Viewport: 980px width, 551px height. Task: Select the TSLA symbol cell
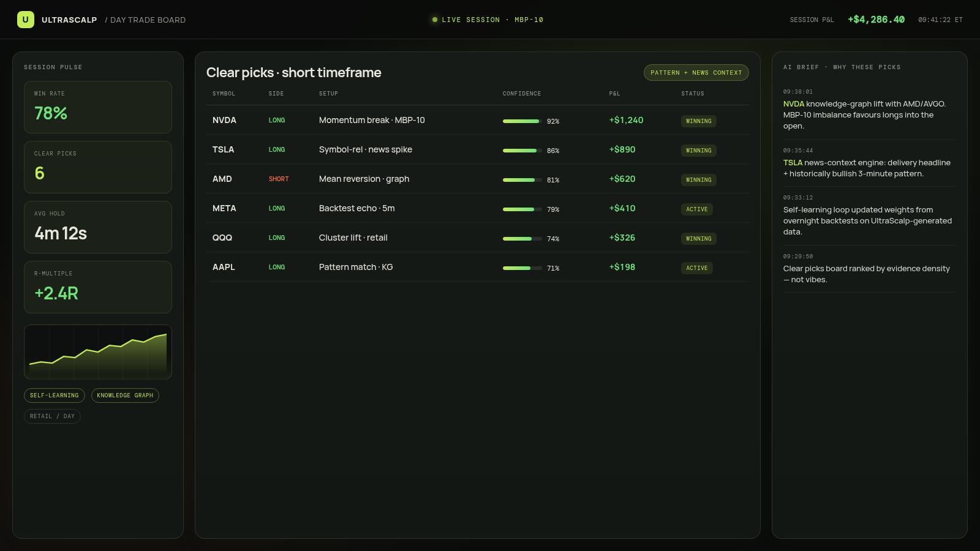coord(223,149)
